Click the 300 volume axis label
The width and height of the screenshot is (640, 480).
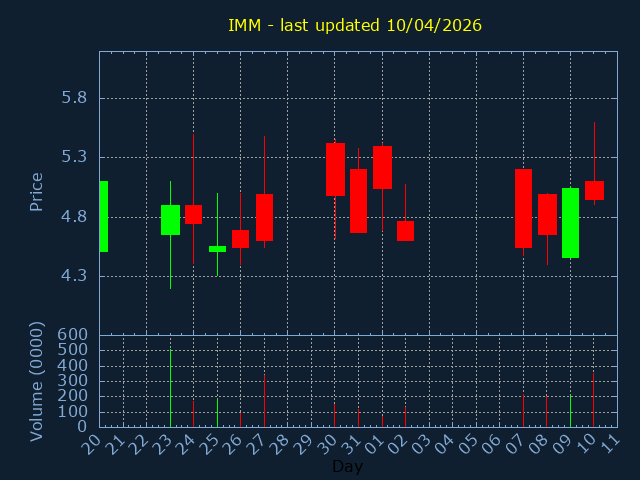pyautogui.click(x=73, y=381)
